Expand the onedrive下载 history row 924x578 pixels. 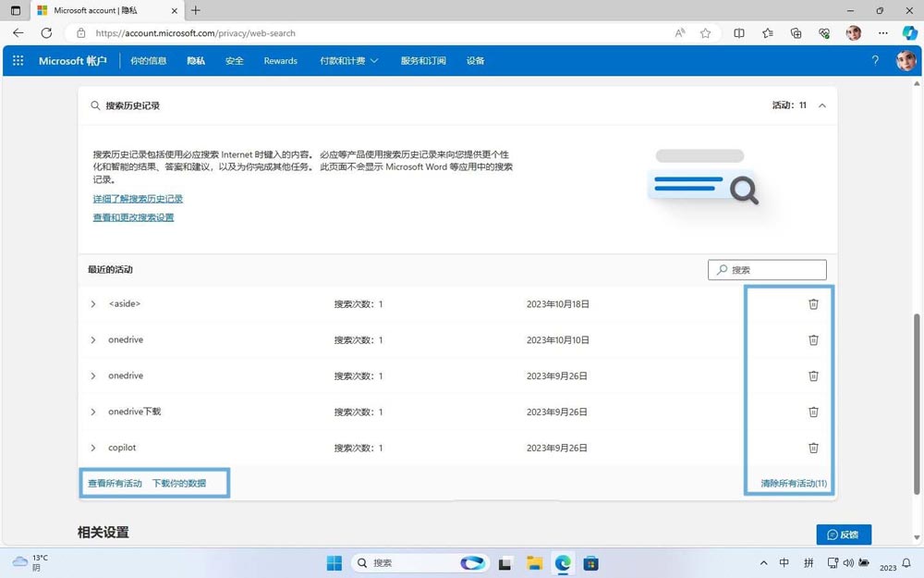(x=92, y=412)
